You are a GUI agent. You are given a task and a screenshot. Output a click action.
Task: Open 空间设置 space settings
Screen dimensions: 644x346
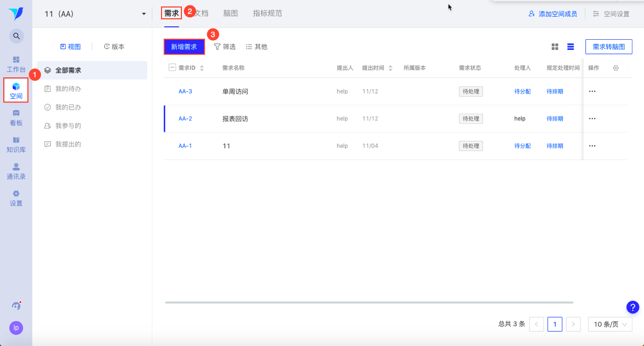coord(611,14)
